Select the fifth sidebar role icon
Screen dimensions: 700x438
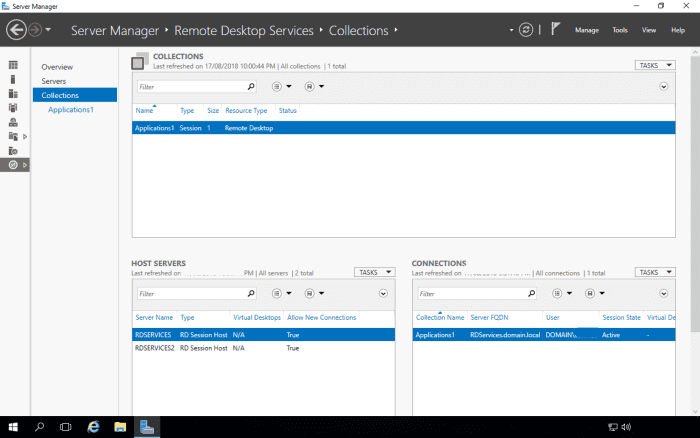coord(13,122)
